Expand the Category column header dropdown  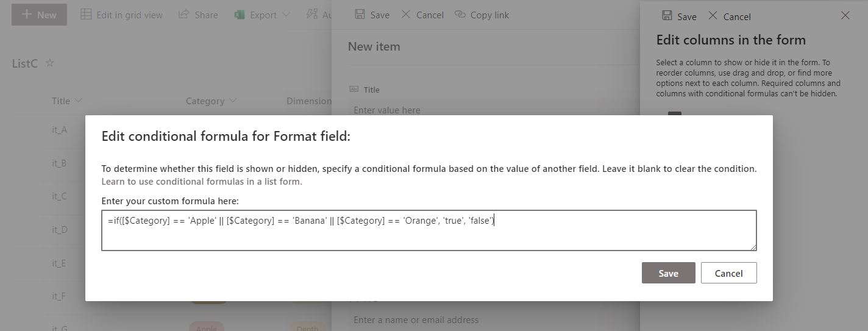pos(233,101)
